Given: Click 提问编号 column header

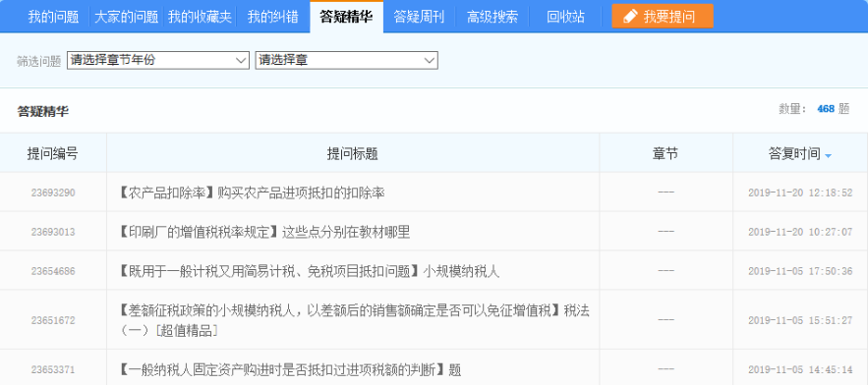Looking at the screenshot, I should (x=53, y=153).
